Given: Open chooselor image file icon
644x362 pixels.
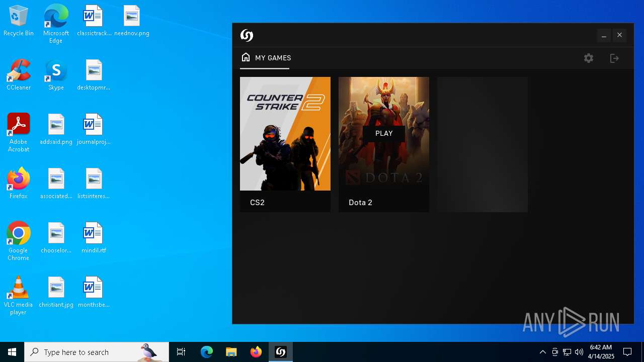Looking at the screenshot, I should [x=56, y=238].
